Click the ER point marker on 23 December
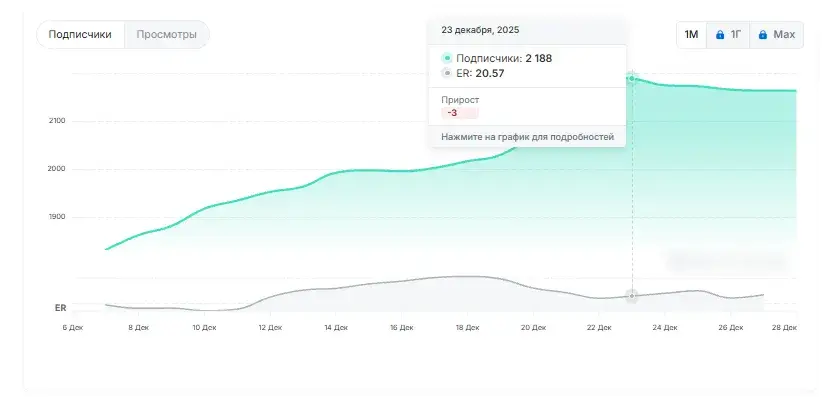Screen dimensions: 822x397 pos(632,296)
